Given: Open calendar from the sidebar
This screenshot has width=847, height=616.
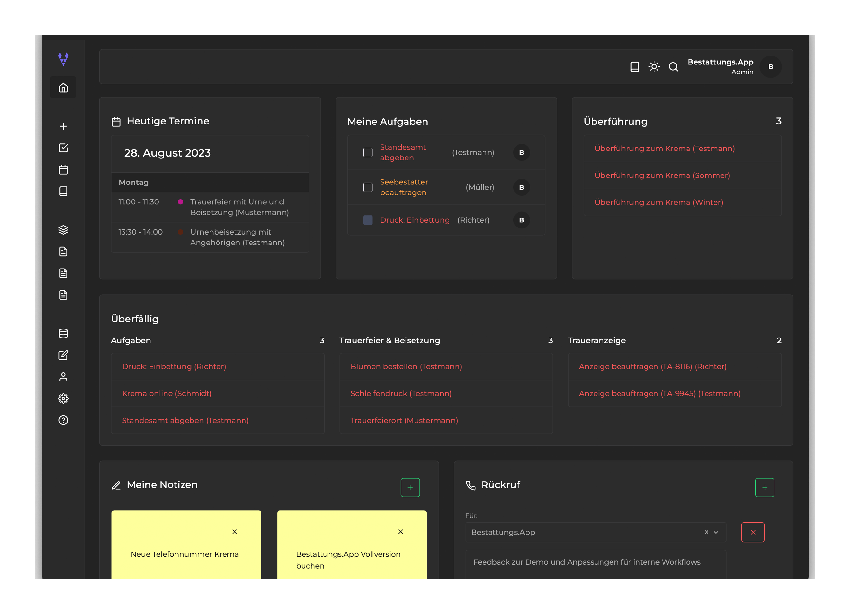Looking at the screenshot, I should pos(64,170).
